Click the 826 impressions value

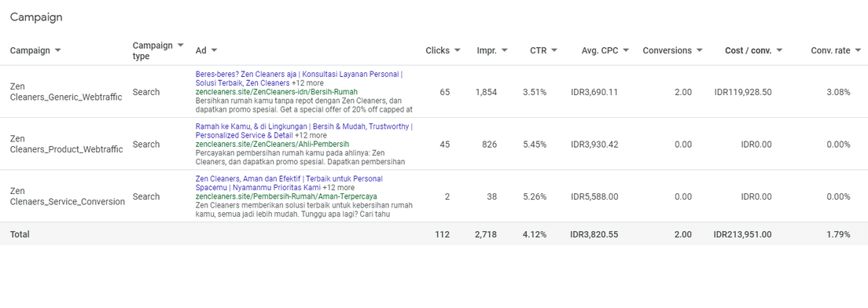489,145
